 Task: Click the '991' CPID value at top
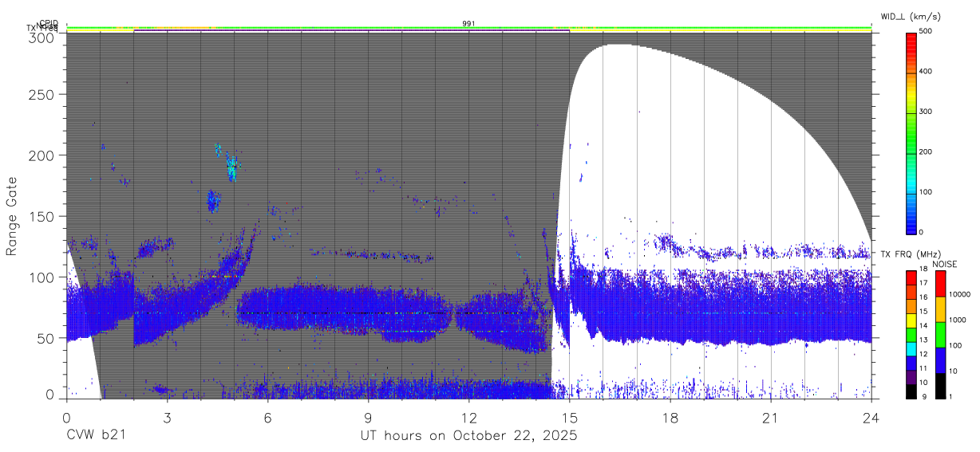coord(469,24)
